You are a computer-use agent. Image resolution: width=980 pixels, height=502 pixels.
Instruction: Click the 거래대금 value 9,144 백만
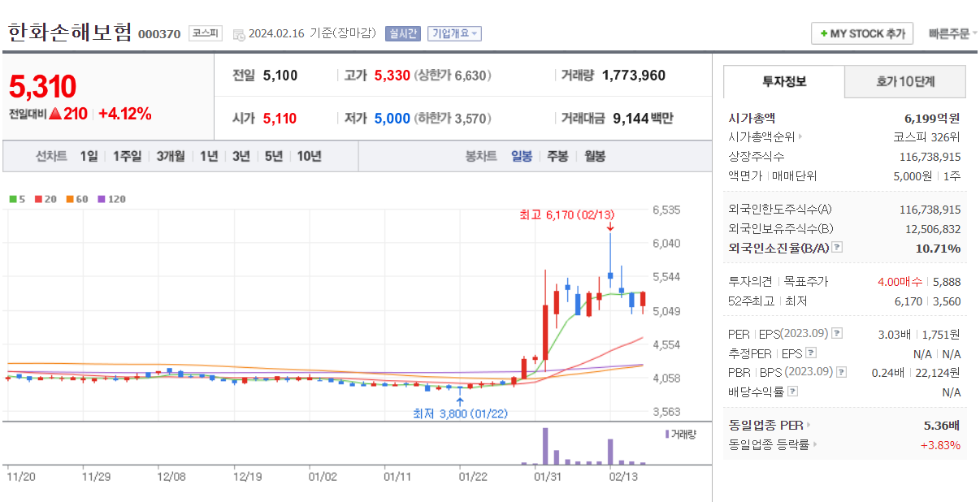click(643, 119)
